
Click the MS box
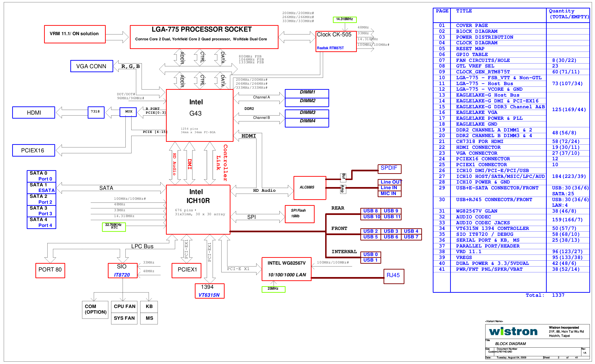point(149,318)
